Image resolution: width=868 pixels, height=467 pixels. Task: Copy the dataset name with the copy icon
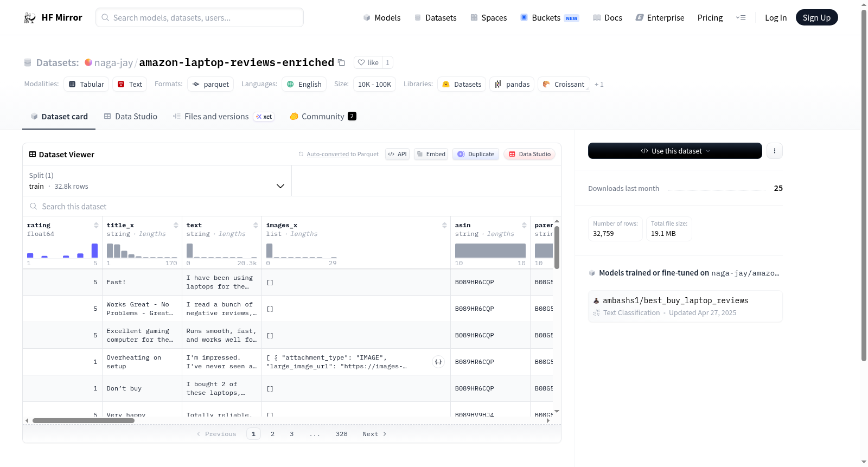click(341, 62)
